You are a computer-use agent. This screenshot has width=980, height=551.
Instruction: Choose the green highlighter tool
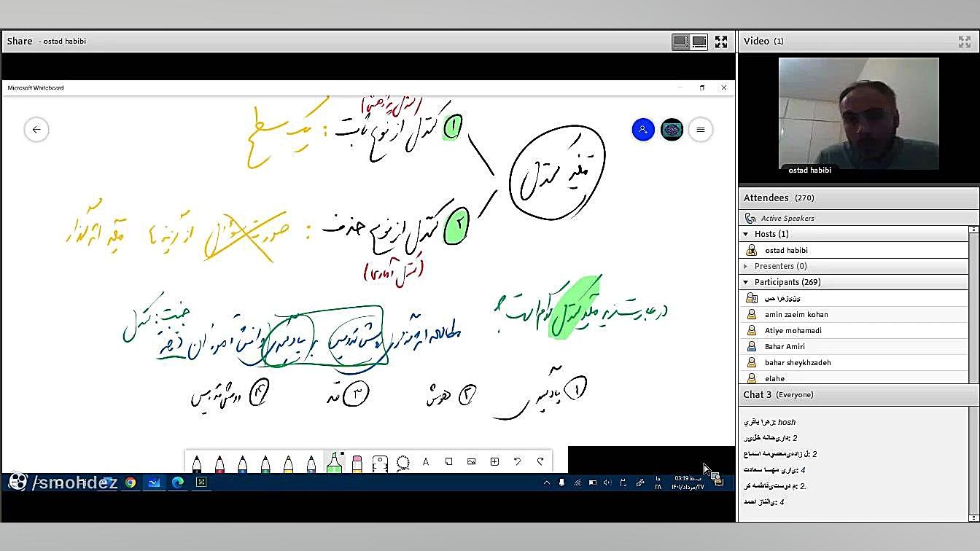click(x=334, y=462)
